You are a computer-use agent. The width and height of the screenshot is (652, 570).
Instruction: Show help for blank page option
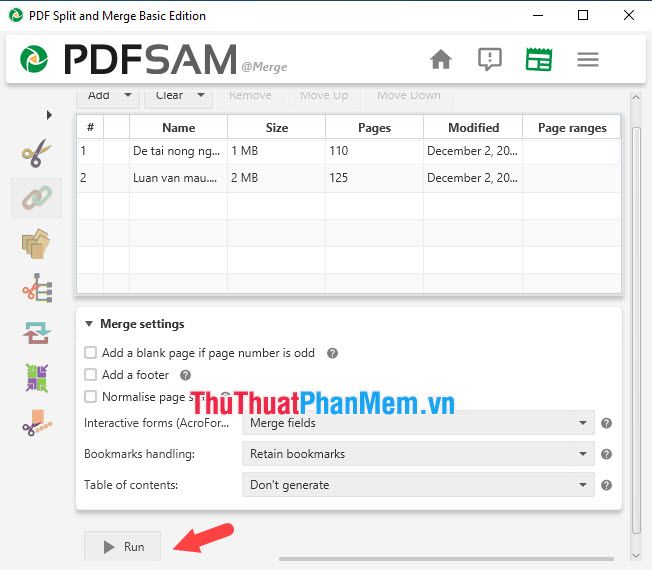(x=332, y=353)
